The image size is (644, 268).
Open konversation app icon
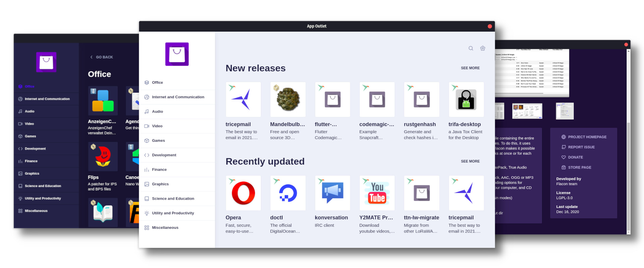(x=332, y=193)
